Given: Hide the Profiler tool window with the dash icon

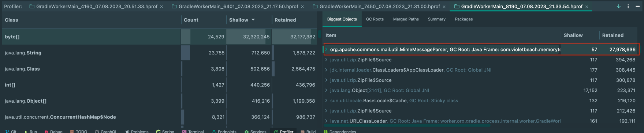Looking at the screenshot, I should click(x=638, y=7).
